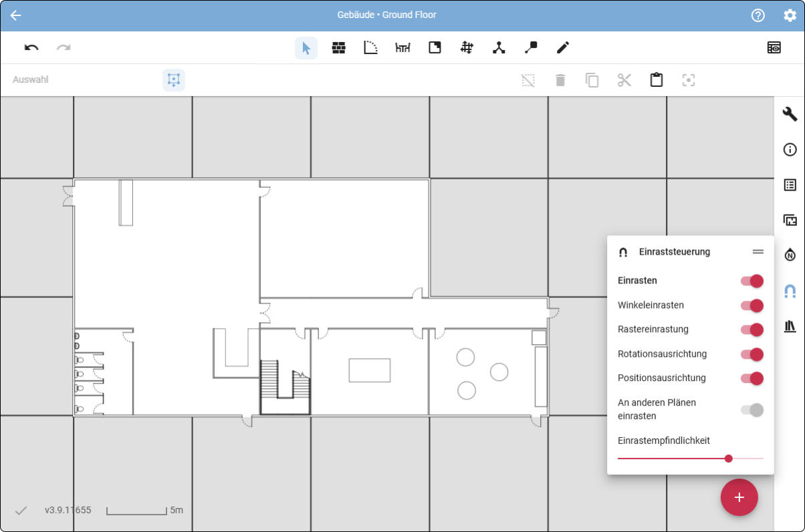805x532 pixels.
Task: Select the grid hash tool
Action: (x=467, y=47)
